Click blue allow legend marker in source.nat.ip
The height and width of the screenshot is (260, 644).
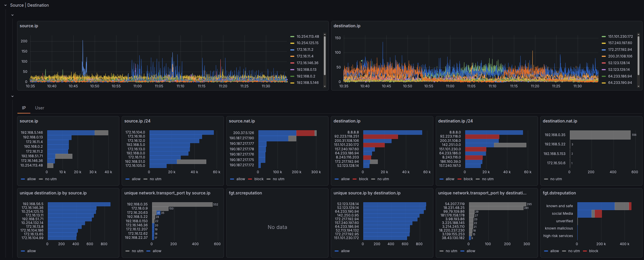pos(232,179)
